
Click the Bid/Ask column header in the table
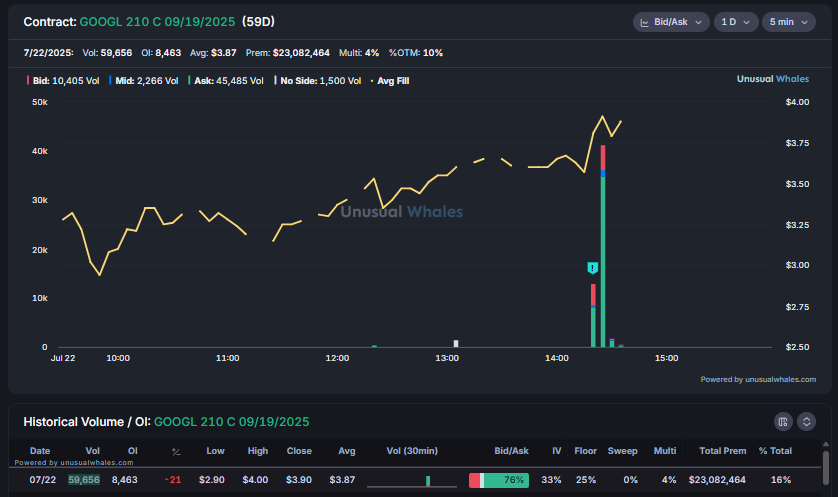pyautogui.click(x=511, y=451)
